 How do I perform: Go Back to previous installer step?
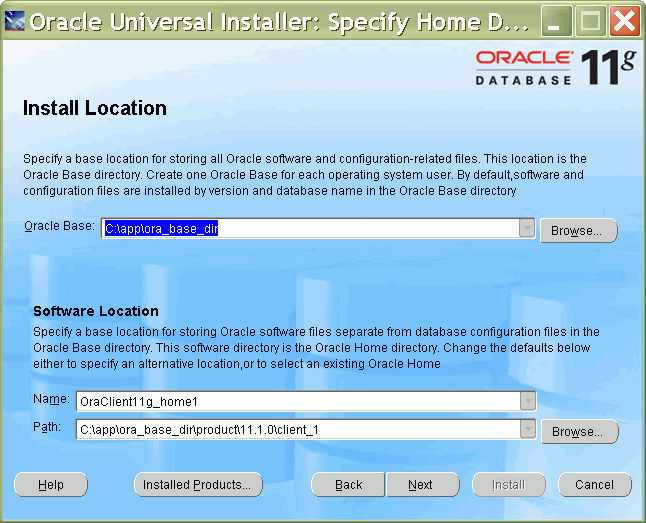348,485
